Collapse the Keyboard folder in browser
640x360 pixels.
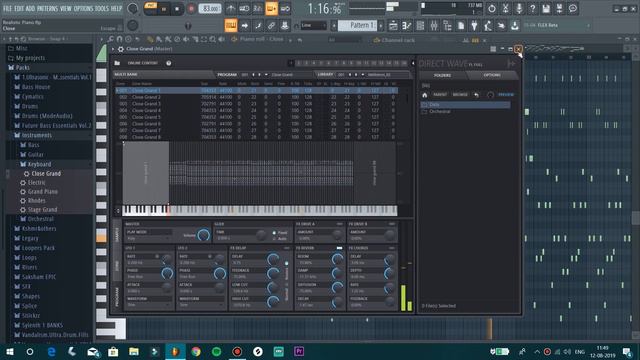pos(39,164)
